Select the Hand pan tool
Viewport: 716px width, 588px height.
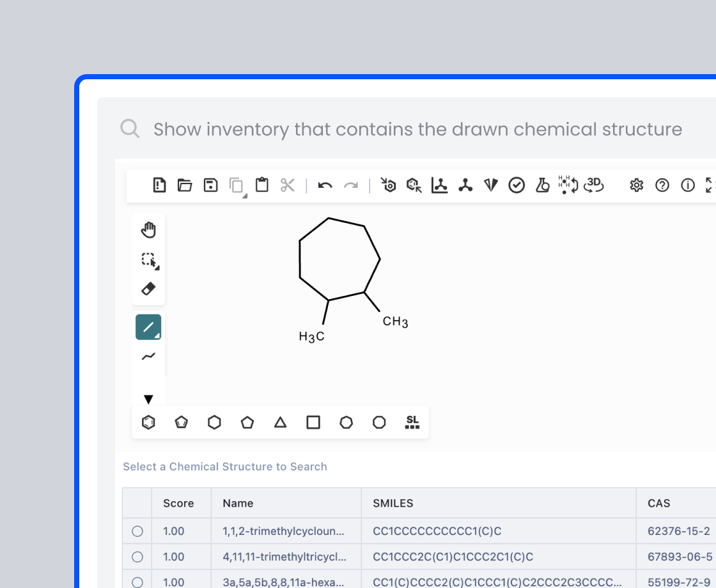[148, 230]
